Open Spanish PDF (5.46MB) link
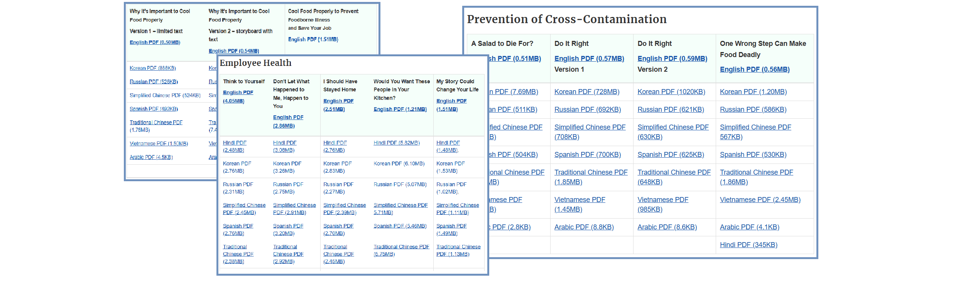The image size is (980, 283). 400,226
